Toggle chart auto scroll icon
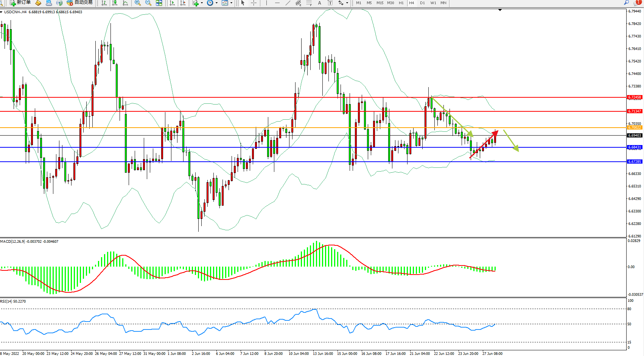Image resolution: width=644 pixels, height=356 pixels. tap(172, 3)
